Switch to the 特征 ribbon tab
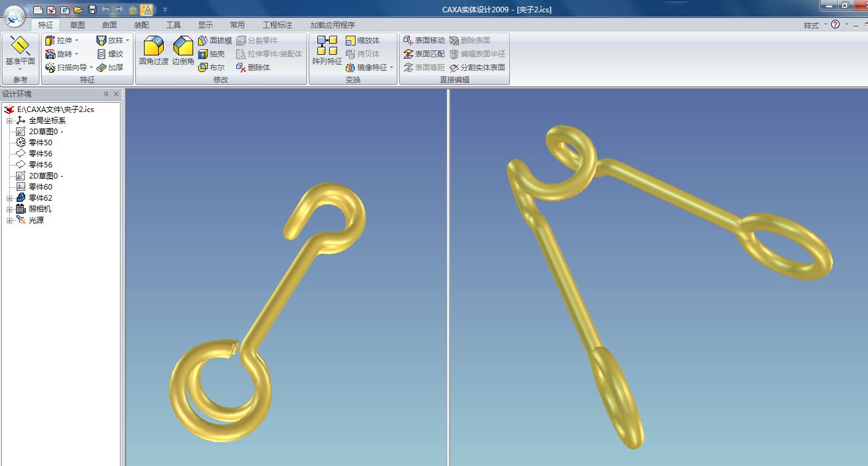This screenshot has width=868, height=466. pyautogui.click(x=46, y=25)
